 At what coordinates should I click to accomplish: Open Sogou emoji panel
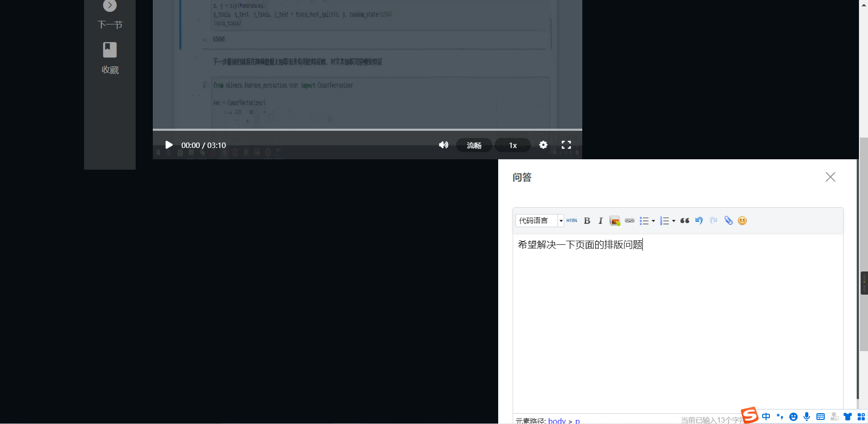(x=793, y=417)
